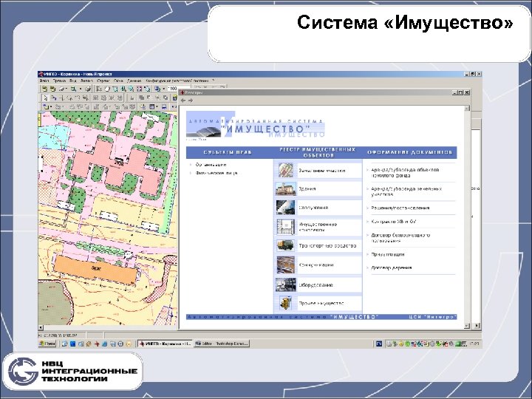Go forward in the Реестры window
Image resolution: width=532 pixels, height=399 pixels.
(x=191, y=100)
